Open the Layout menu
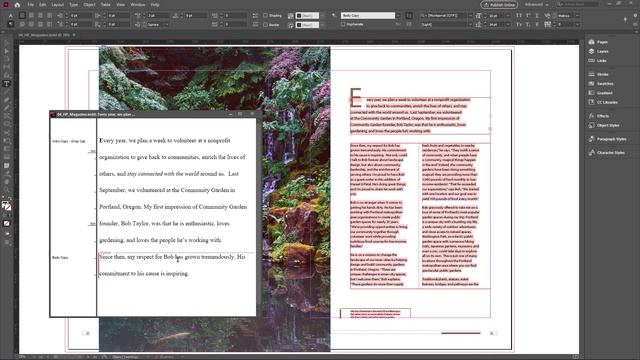Viewport: 640px width, 360px height. click(58, 5)
